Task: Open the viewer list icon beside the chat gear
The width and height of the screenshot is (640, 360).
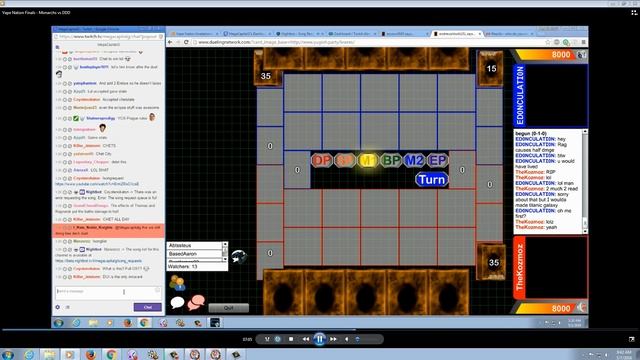Action: (x=68, y=307)
